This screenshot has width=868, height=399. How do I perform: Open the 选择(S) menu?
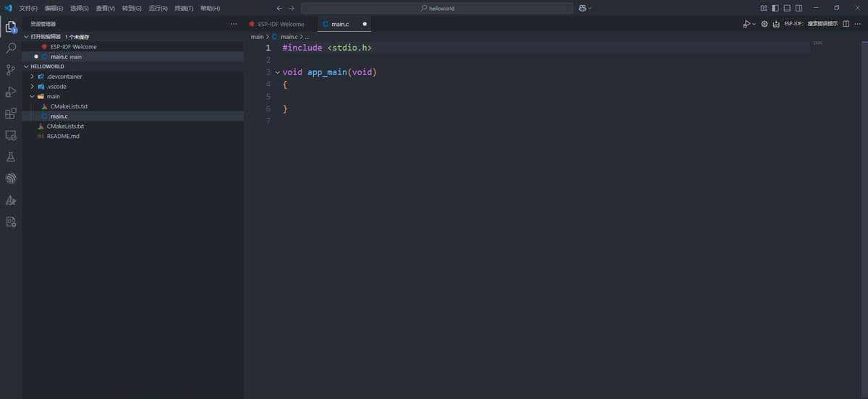click(80, 8)
